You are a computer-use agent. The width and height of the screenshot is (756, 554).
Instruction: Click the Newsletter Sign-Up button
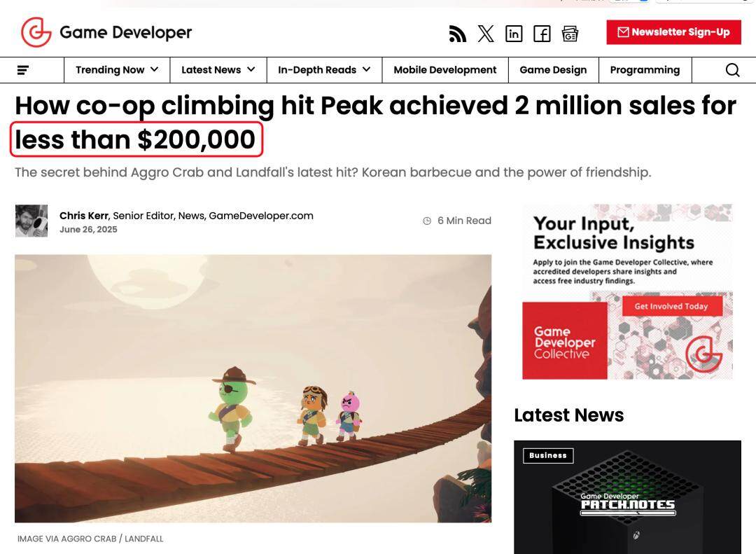point(673,32)
